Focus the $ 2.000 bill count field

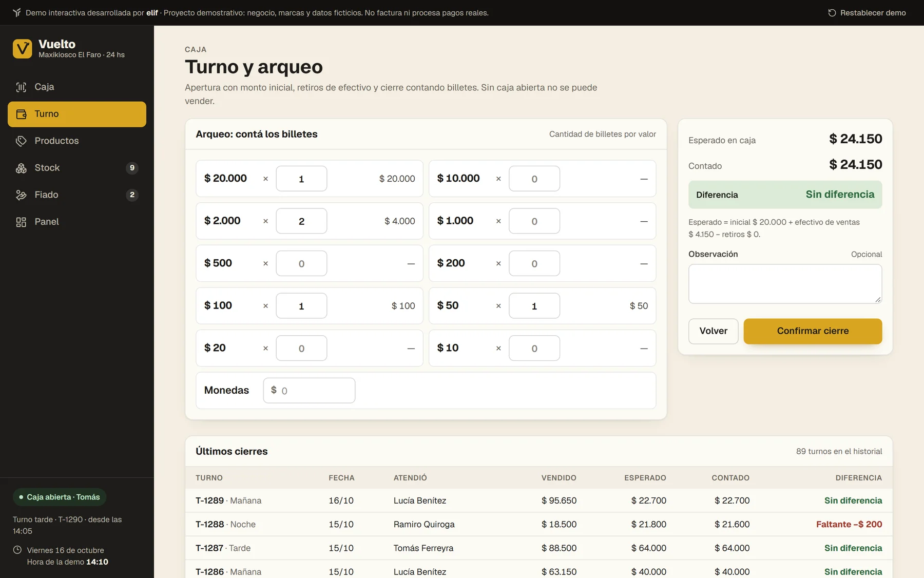pyautogui.click(x=301, y=221)
